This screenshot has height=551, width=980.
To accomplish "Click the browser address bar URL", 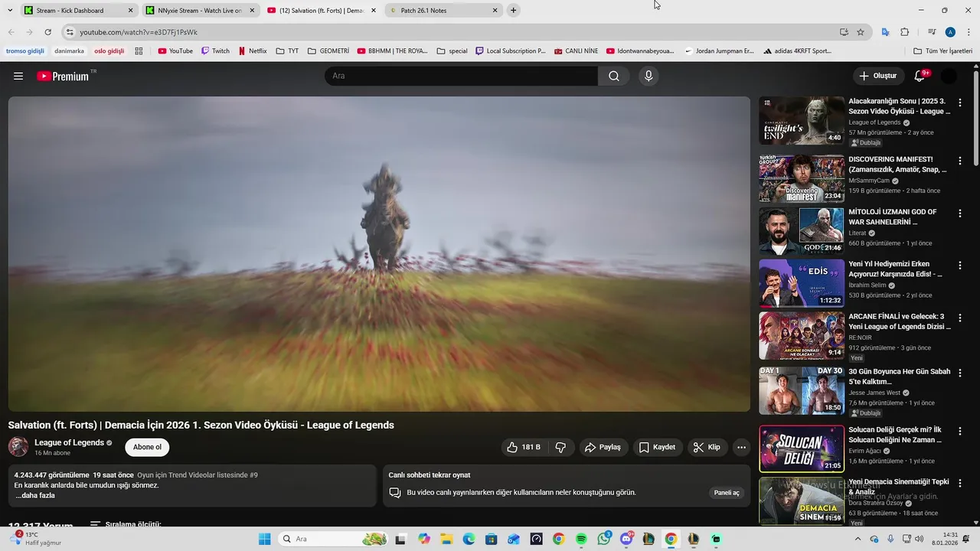I will (139, 32).
